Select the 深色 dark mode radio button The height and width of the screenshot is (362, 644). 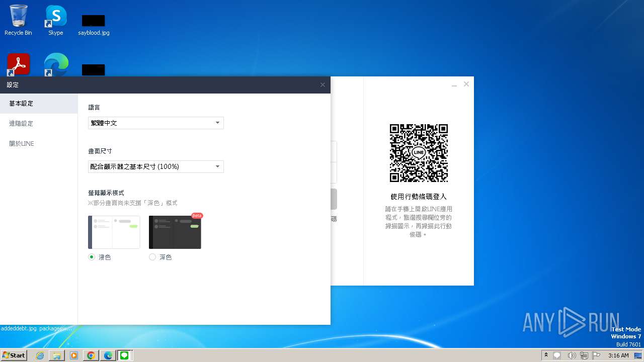coord(152,257)
